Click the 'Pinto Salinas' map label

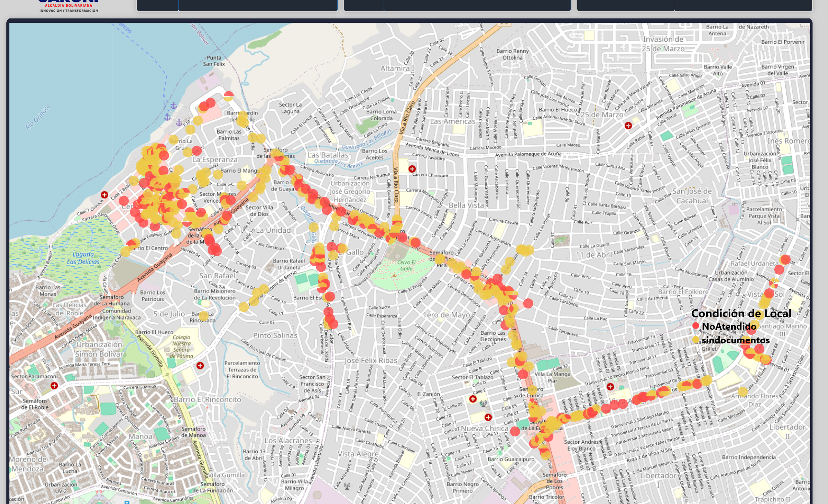point(275,335)
